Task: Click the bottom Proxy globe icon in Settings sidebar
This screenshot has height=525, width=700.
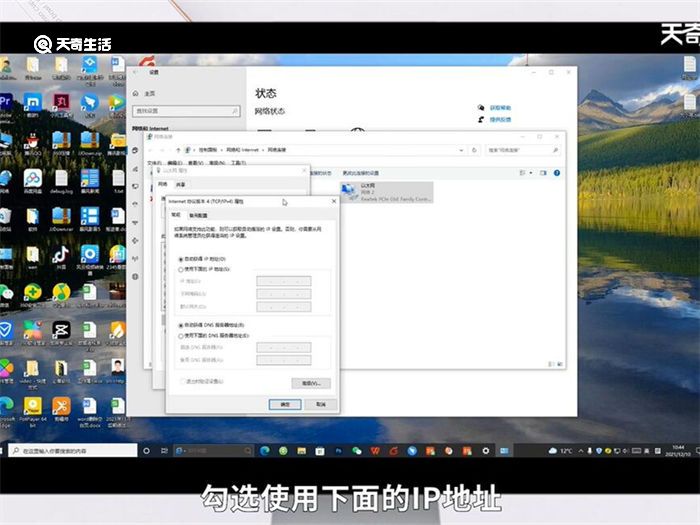Action: click(135, 277)
